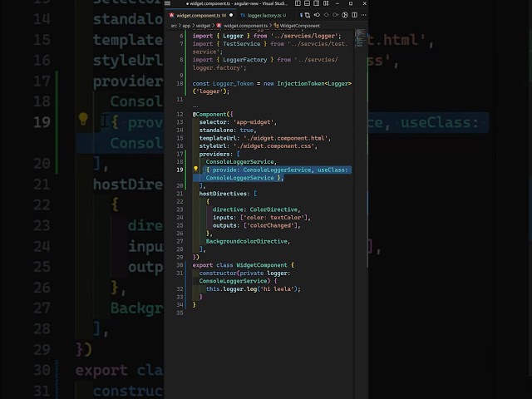Toggle secondary side bar layout icon
Viewport: 532px width, 399px height.
click(316, 3)
